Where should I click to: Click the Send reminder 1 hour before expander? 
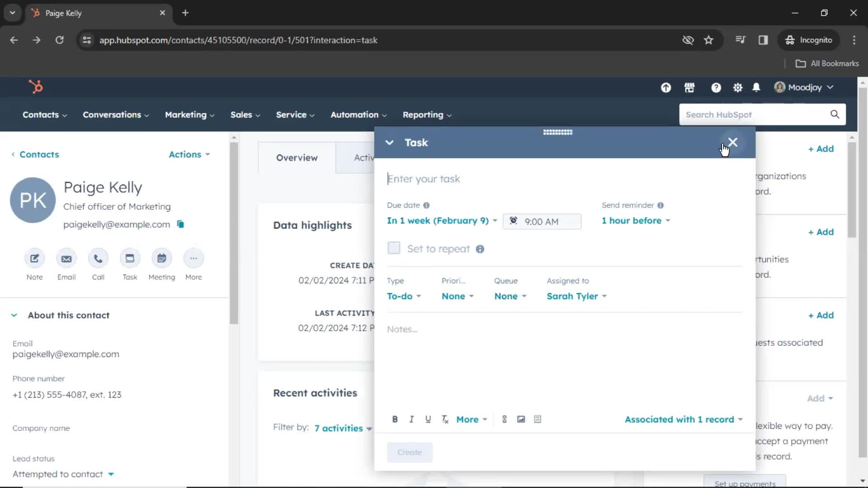pos(634,221)
